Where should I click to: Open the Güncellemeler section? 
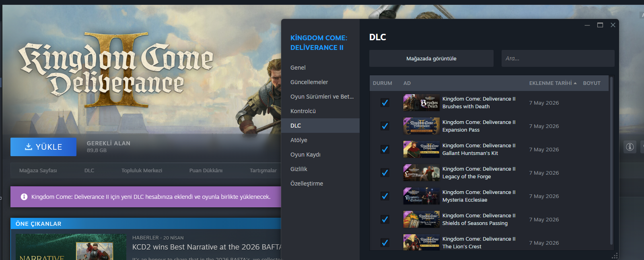coord(320,82)
